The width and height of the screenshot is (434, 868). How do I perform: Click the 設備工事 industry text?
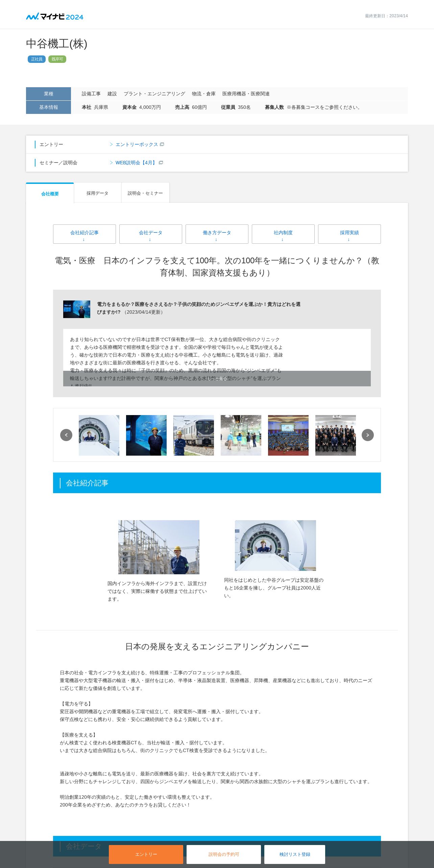(91, 94)
